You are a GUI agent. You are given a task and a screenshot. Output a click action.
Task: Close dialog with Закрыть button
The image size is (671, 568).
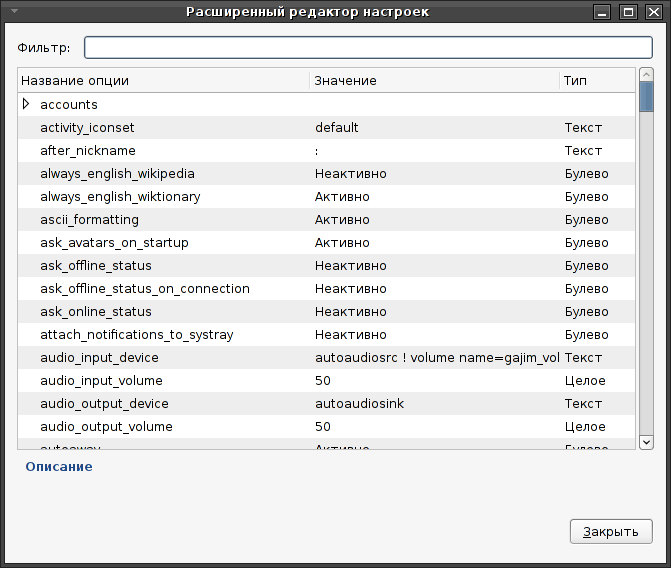(611, 532)
